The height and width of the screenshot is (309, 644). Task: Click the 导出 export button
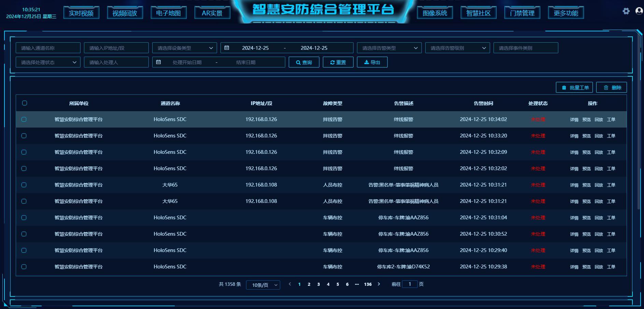(372, 62)
